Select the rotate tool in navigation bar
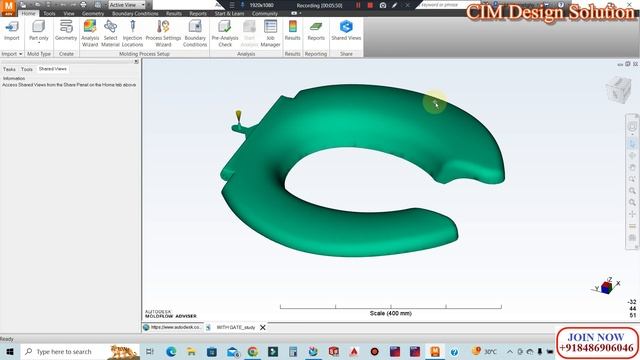The image size is (640, 360). (x=632, y=156)
